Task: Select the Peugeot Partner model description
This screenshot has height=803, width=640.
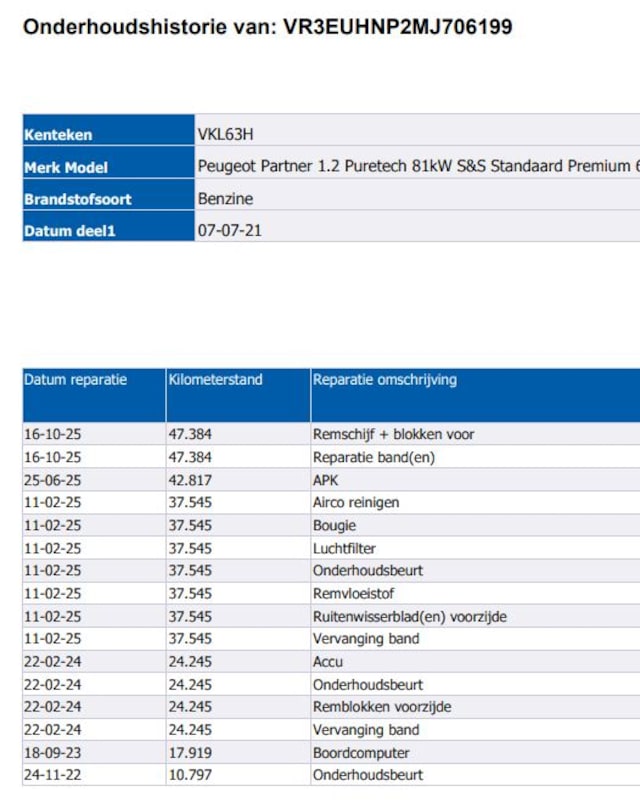Action: coord(418,166)
